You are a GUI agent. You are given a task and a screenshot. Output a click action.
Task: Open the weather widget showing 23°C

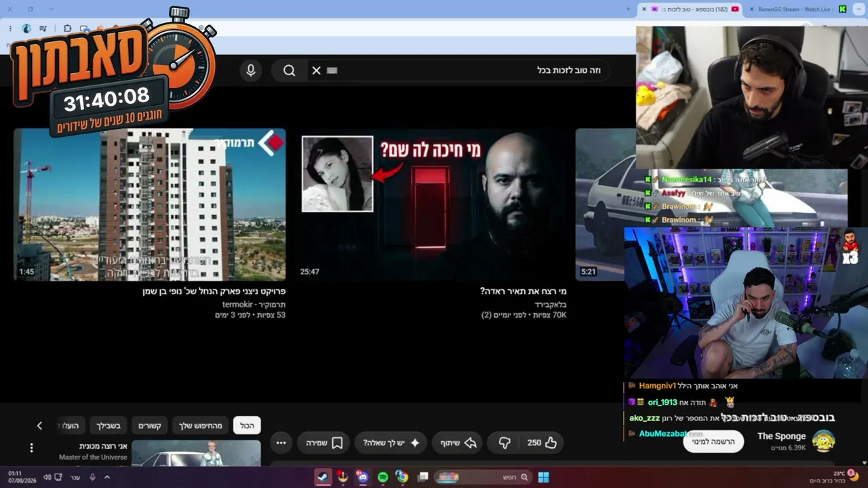[841, 477]
